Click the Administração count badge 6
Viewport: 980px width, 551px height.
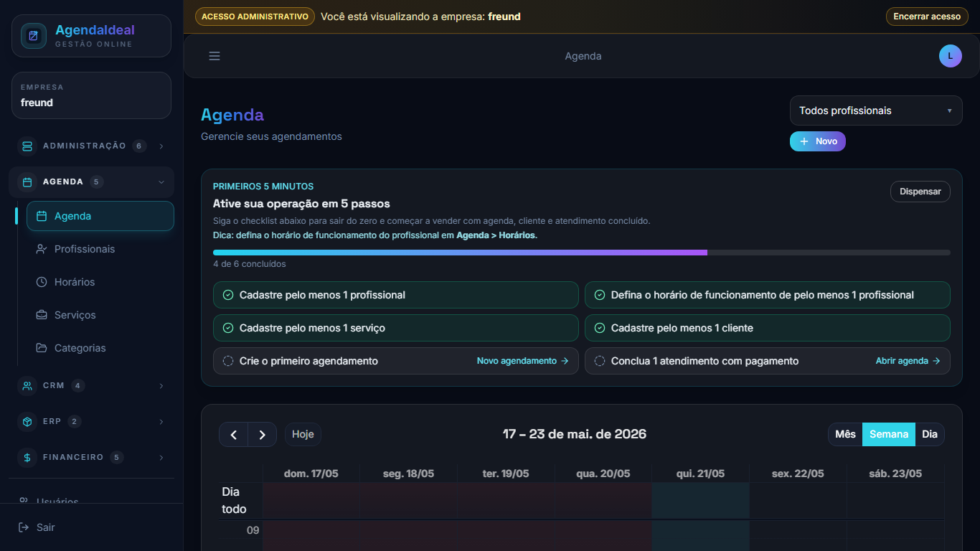coord(139,146)
